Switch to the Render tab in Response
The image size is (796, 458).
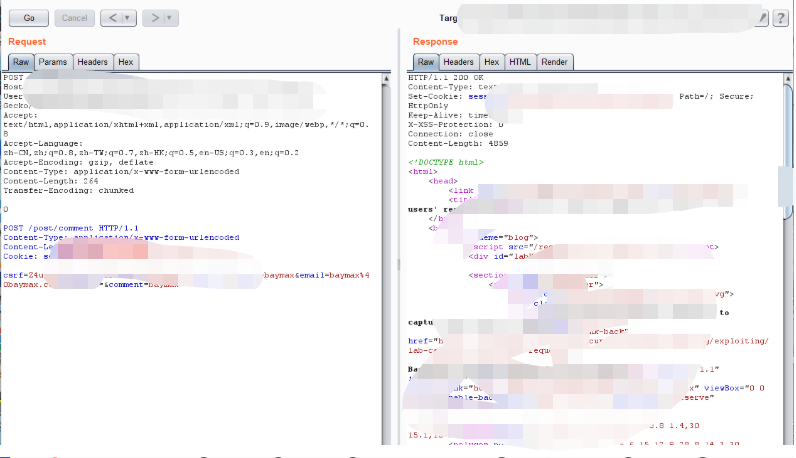coord(554,62)
